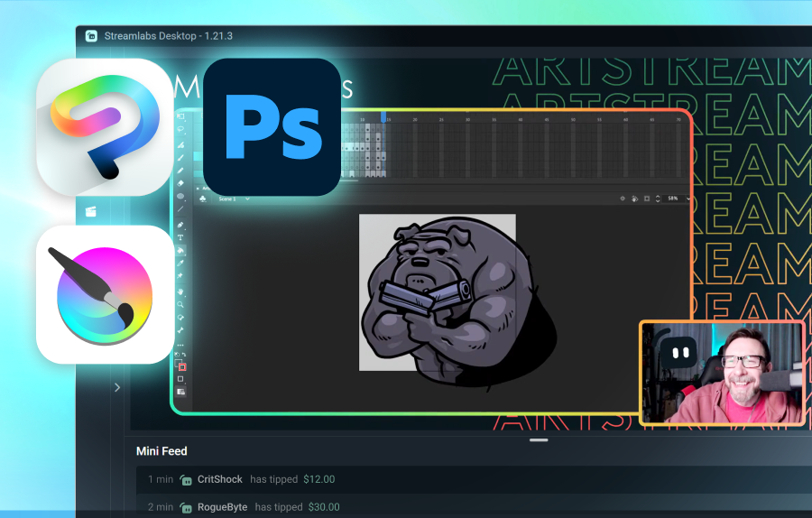Viewport: 812px width, 518px height.
Task: Click the Photoshop Ps app icon
Action: pyautogui.click(x=272, y=127)
